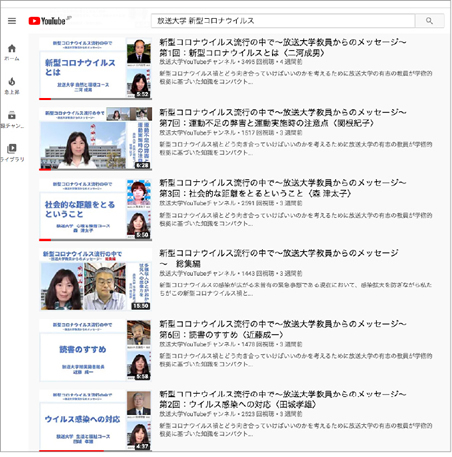This screenshot has height=457, width=452.
Task: Open the 第3回 社会的な距離をとる video title
Action: pos(283,188)
